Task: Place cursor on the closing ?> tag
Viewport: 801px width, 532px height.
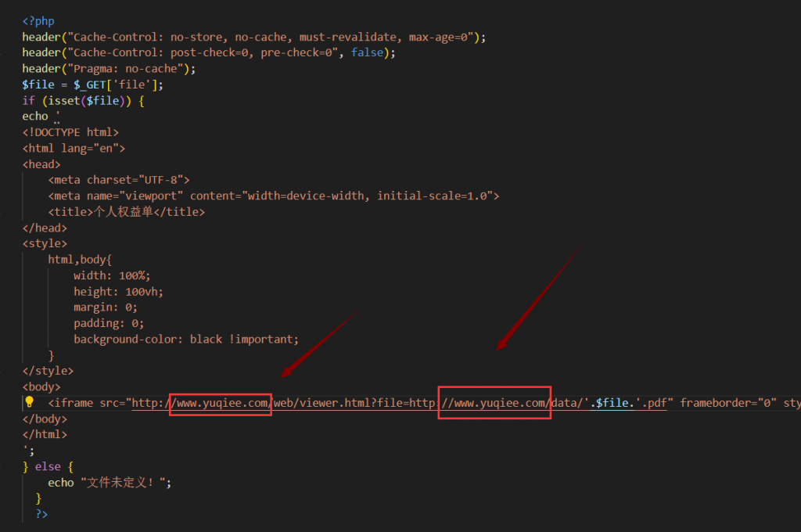Action: point(41,514)
